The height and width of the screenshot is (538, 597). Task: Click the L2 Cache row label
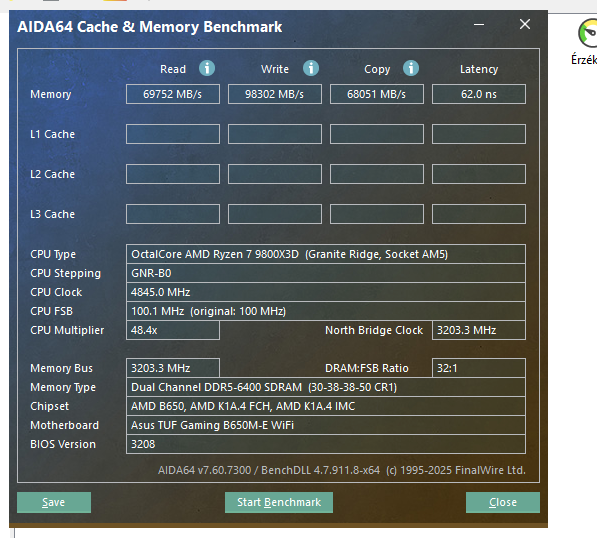(53, 174)
